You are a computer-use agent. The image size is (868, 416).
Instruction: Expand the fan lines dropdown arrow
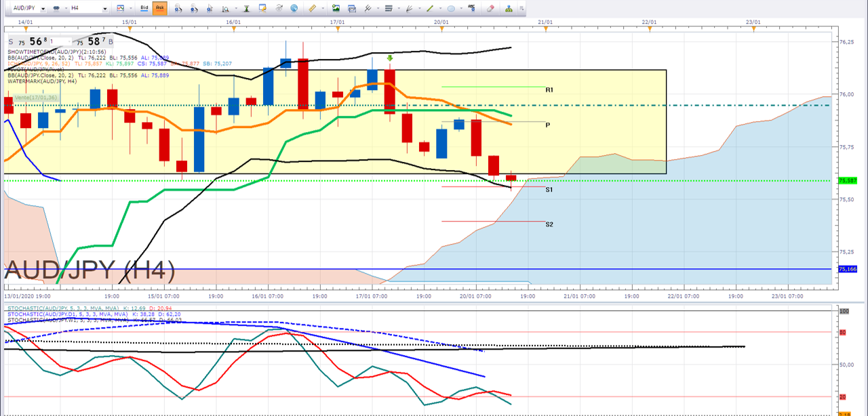tap(419, 8)
